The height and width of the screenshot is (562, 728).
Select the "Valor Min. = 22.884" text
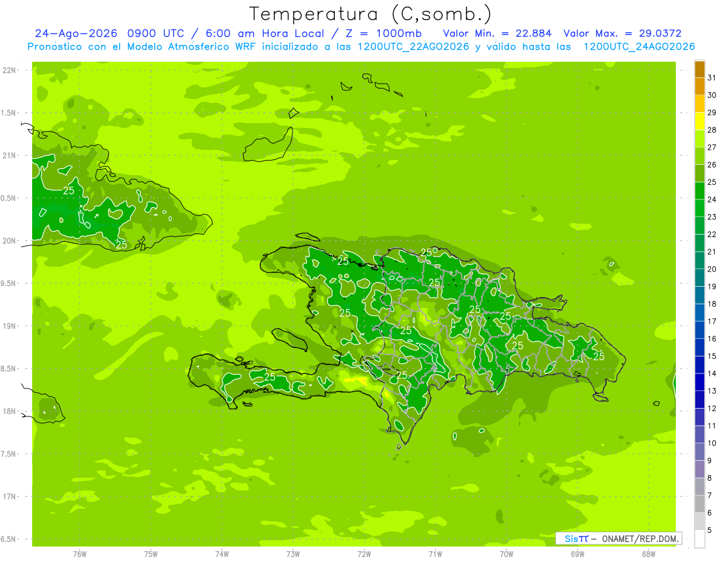click(497, 33)
